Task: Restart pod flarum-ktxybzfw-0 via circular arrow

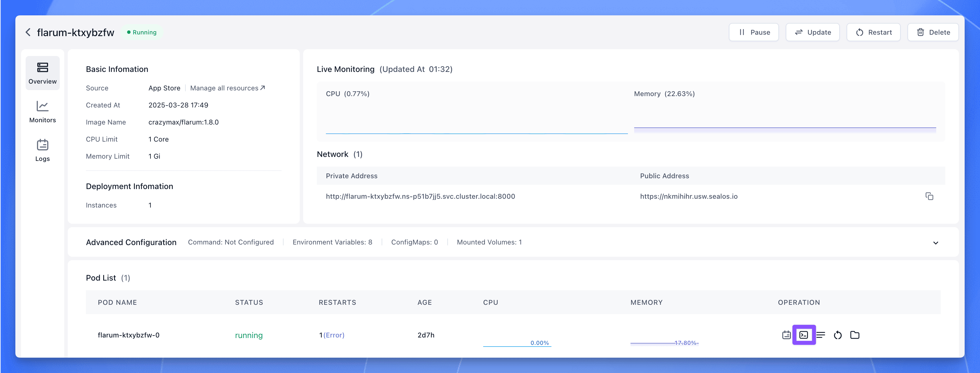Action: [838, 335]
